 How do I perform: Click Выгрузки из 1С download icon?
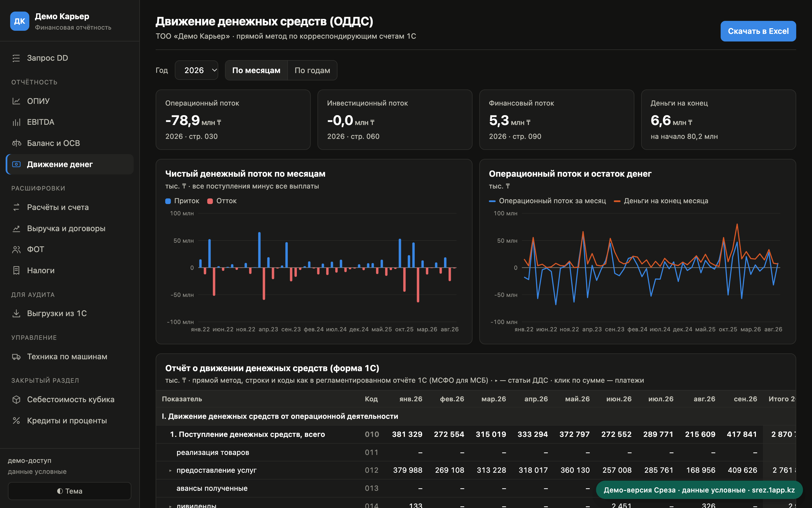coord(16,314)
